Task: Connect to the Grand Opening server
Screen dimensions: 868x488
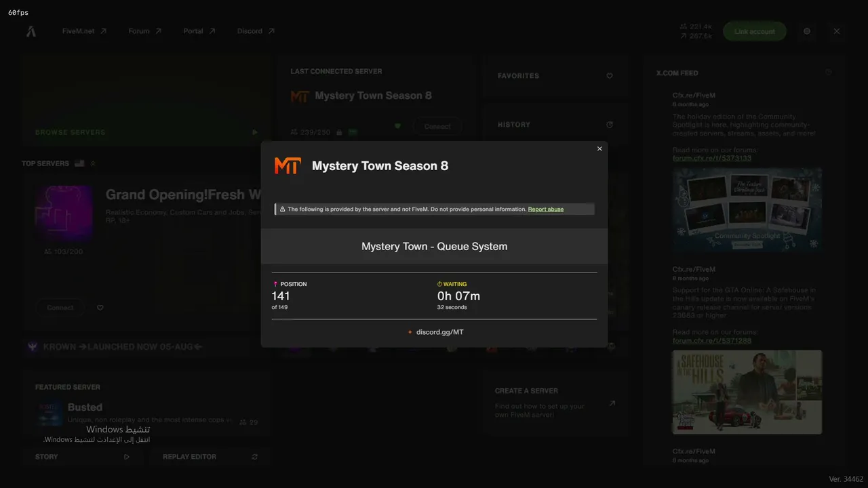Action: [x=60, y=308]
